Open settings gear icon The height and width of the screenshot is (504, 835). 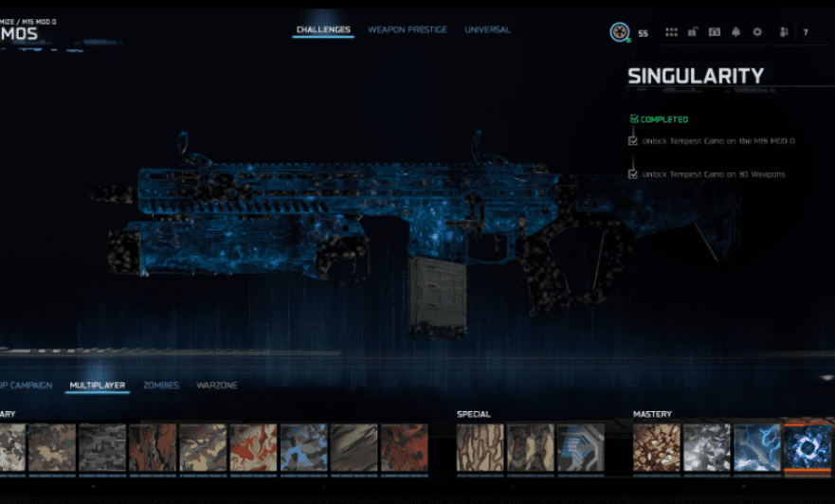tap(757, 32)
